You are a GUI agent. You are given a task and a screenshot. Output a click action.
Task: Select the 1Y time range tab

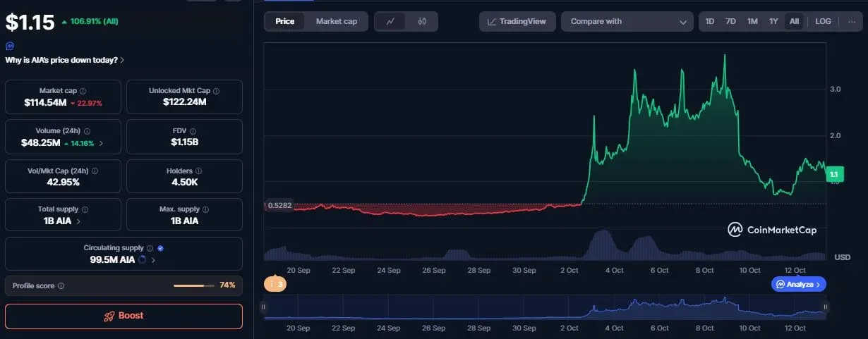coord(773,21)
